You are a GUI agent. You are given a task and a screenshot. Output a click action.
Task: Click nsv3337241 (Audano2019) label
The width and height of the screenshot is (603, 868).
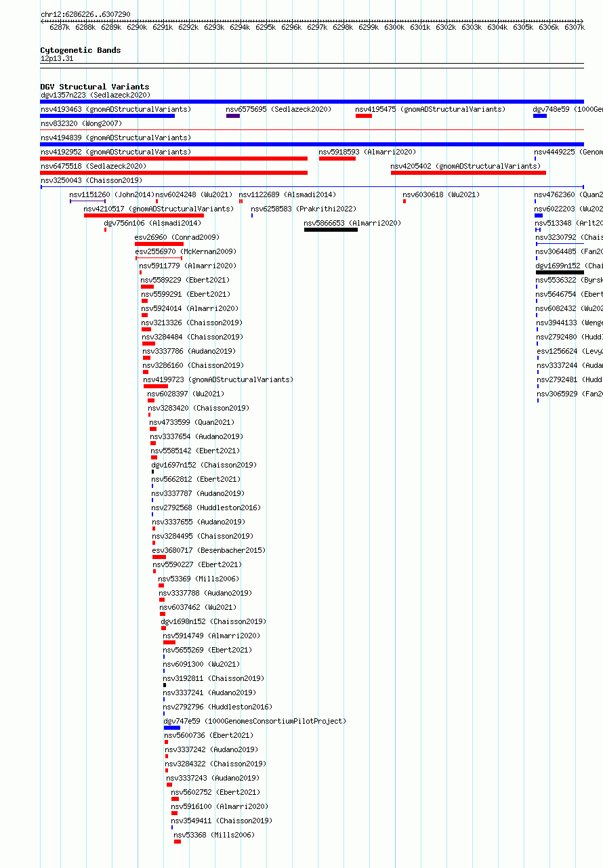tap(209, 693)
